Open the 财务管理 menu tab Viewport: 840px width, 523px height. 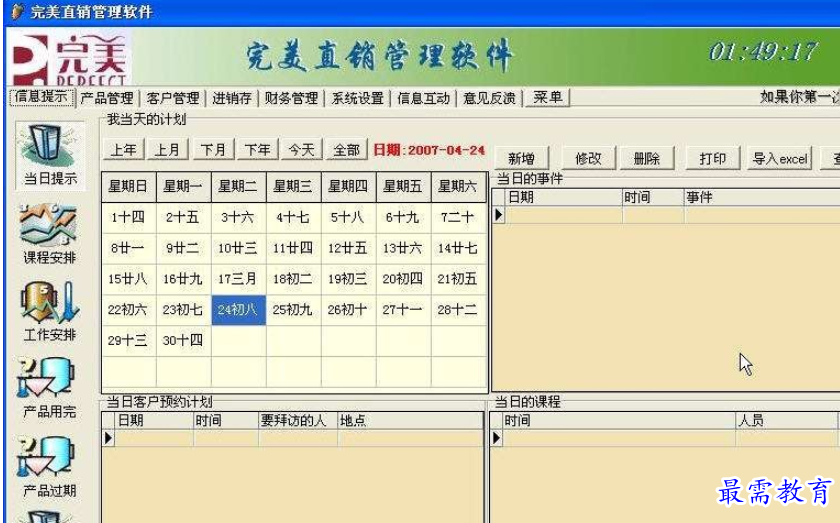click(291, 98)
